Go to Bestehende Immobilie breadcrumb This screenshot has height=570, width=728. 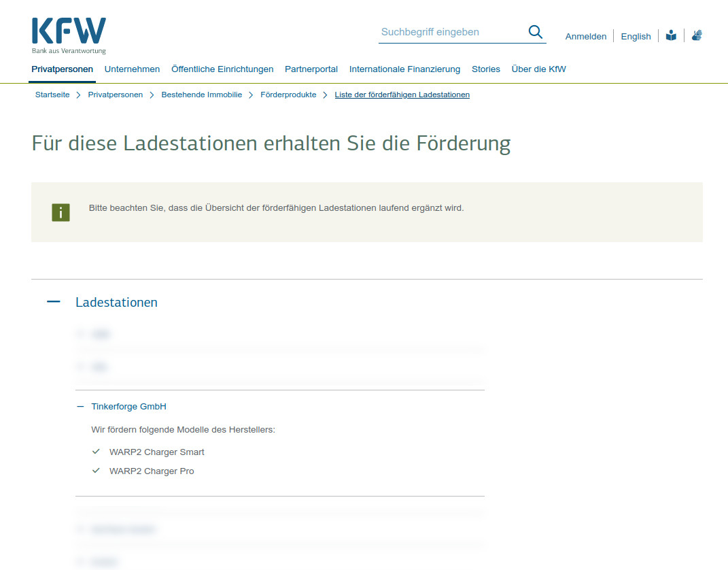click(x=201, y=95)
